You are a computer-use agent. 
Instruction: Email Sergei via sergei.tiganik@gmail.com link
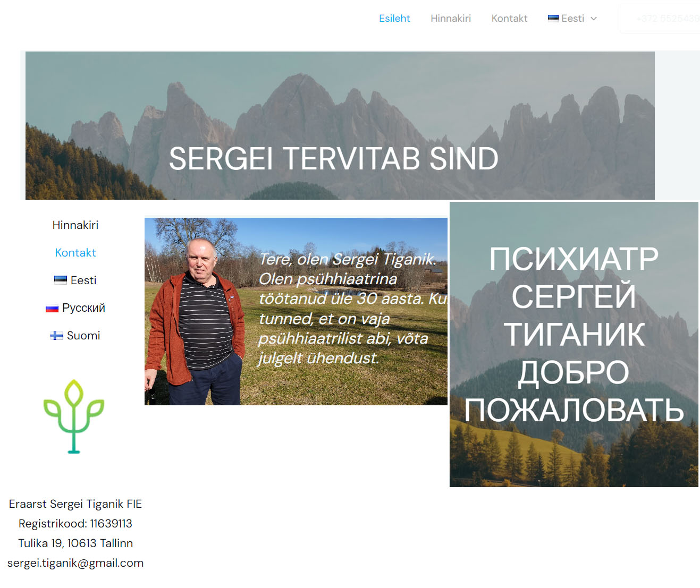[76, 563]
